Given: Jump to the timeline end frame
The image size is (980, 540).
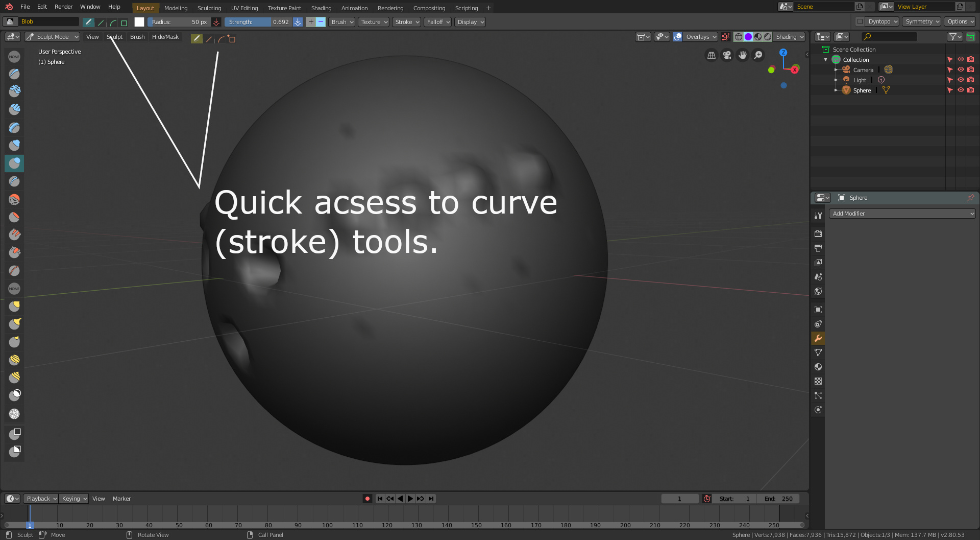Looking at the screenshot, I should (431, 499).
